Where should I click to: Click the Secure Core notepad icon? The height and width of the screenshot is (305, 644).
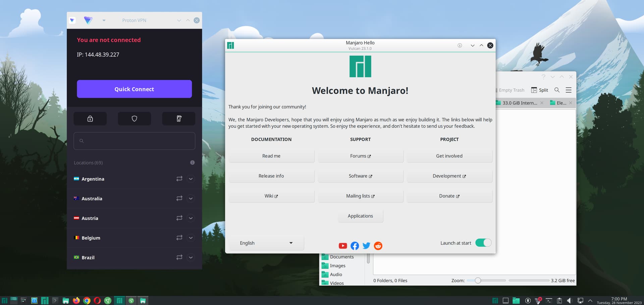179,119
